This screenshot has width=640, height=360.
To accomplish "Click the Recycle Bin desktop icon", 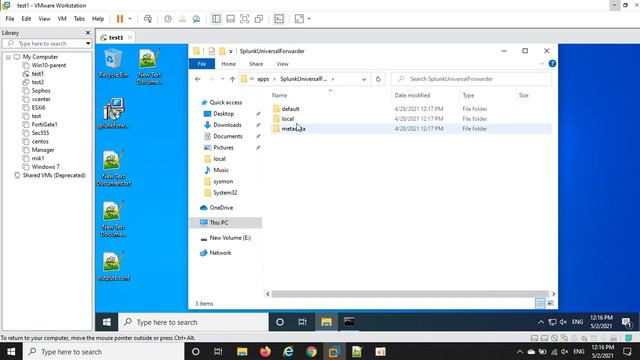I will [x=113, y=63].
